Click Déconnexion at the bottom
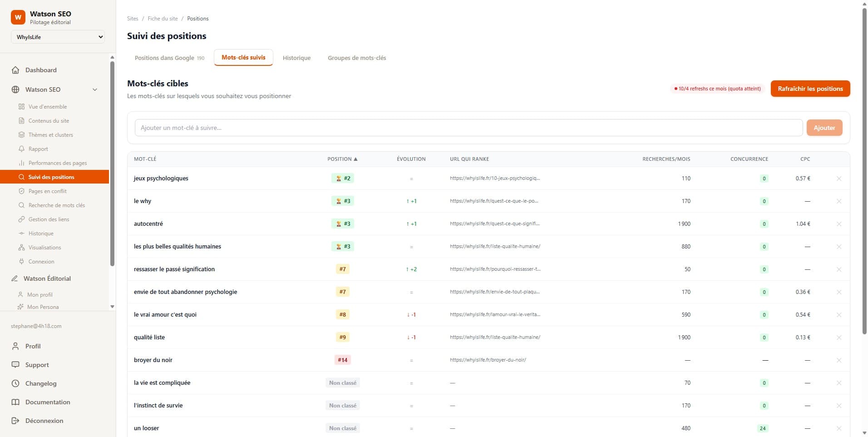This screenshot has width=868, height=437. [x=44, y=421]
